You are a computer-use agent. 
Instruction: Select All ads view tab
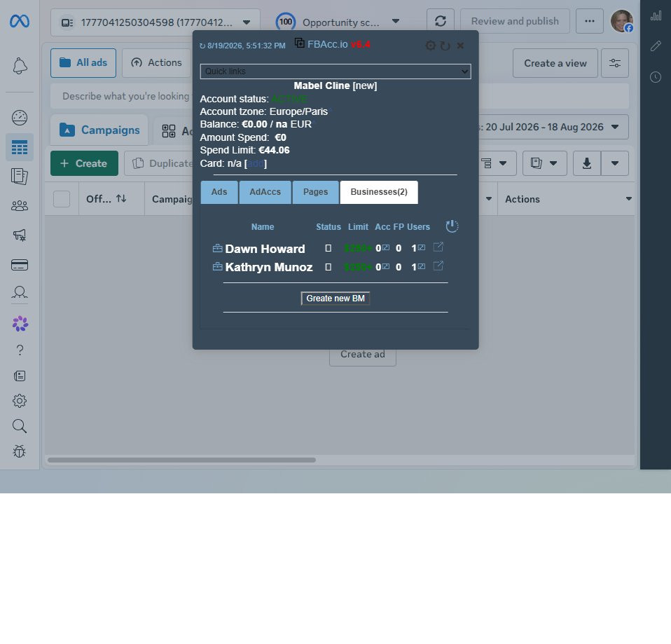[83, 63]
